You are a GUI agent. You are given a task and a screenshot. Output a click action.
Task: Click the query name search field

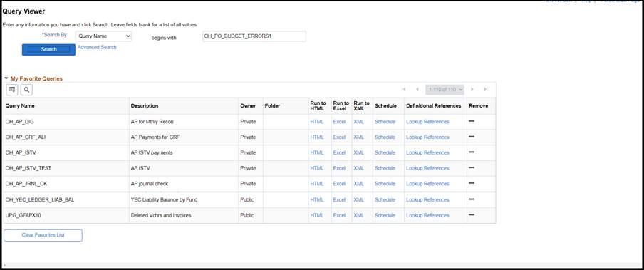click(x=254, y=36)
